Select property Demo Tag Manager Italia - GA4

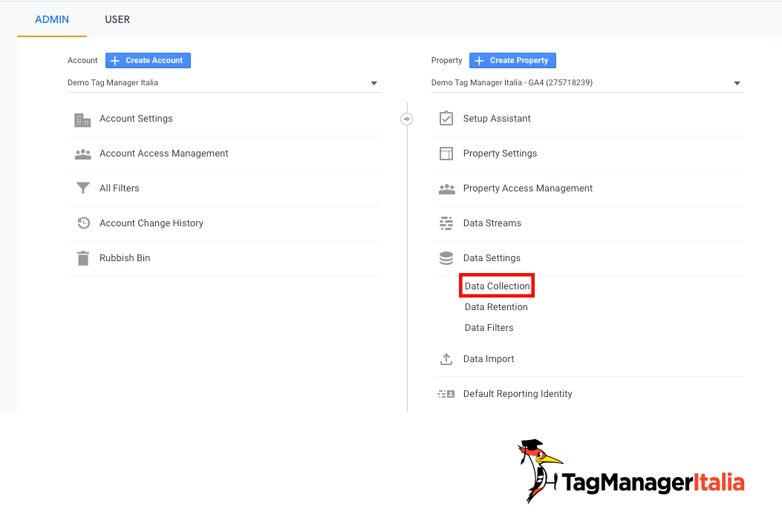pyautogui.click(x=587, y=82)
